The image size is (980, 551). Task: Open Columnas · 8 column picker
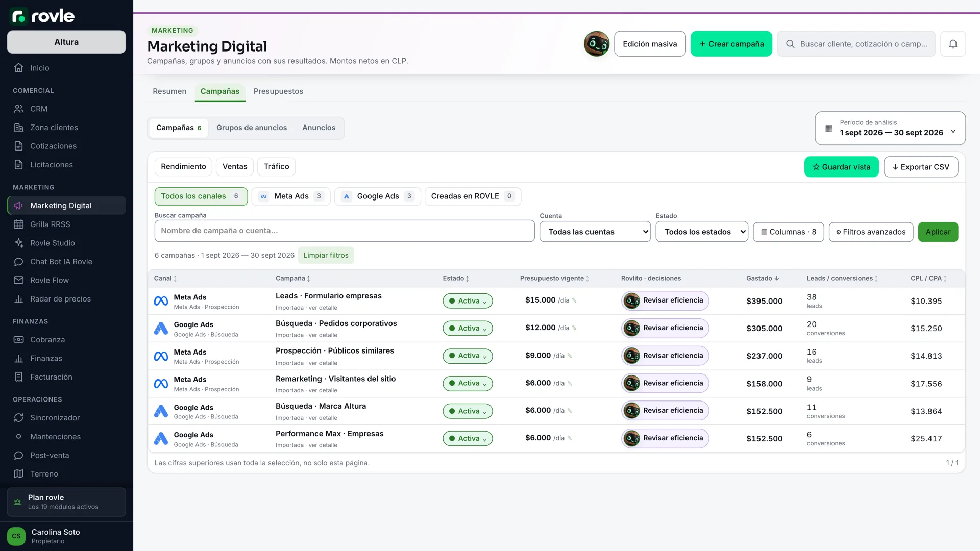click(789, 232)
